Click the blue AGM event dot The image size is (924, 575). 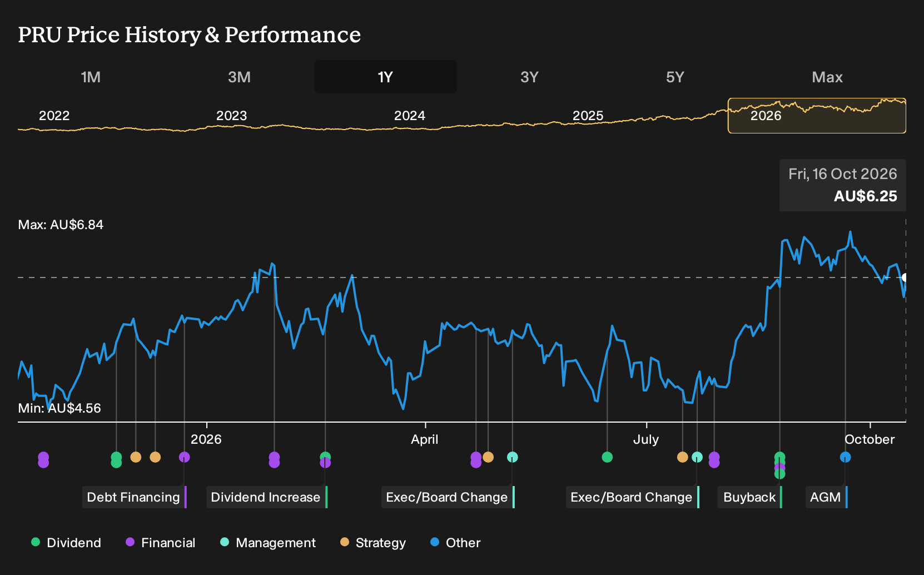pyautogui.click(x=845, y=457)
